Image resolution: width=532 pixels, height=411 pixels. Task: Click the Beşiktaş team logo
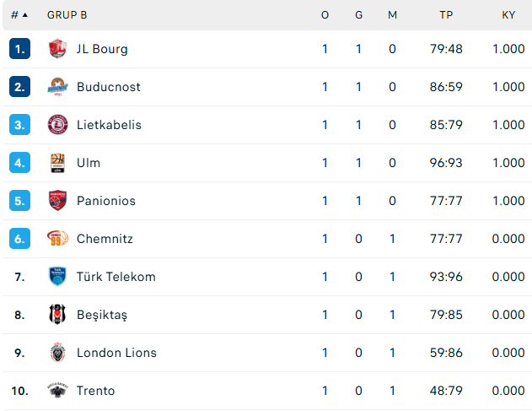(x=57, y=315)
